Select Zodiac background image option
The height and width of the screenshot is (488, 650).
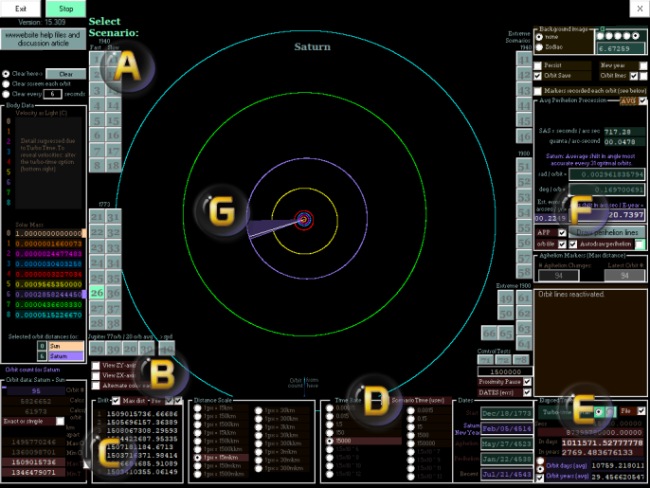pyautogui.click(x=540, y=46)
